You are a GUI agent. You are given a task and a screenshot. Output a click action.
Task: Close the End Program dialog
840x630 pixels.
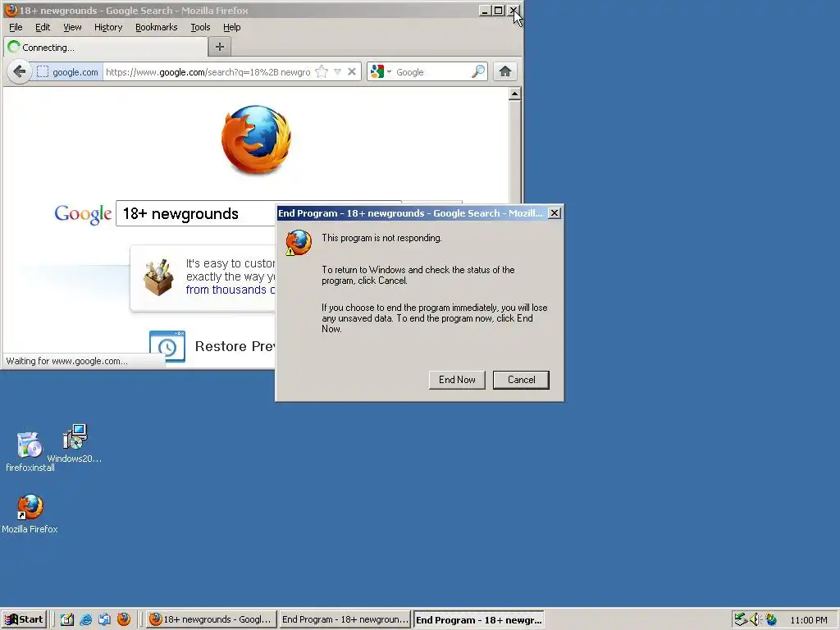tap(555, 213)
